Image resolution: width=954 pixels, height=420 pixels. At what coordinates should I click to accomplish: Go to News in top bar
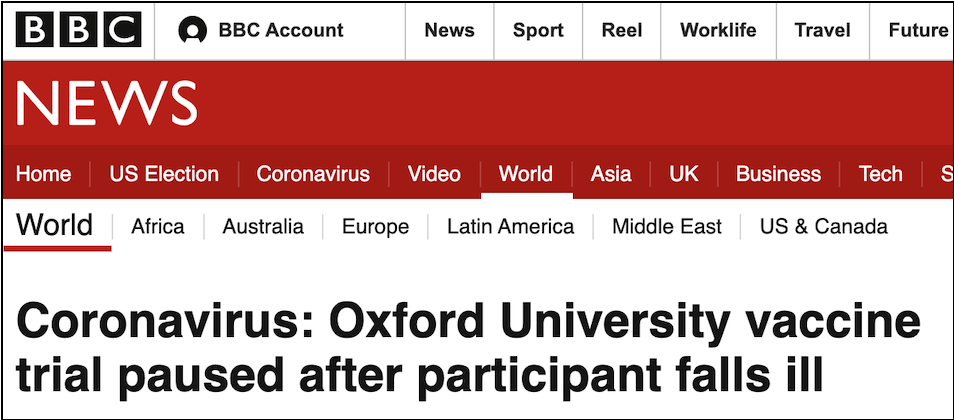click(449, 31)
